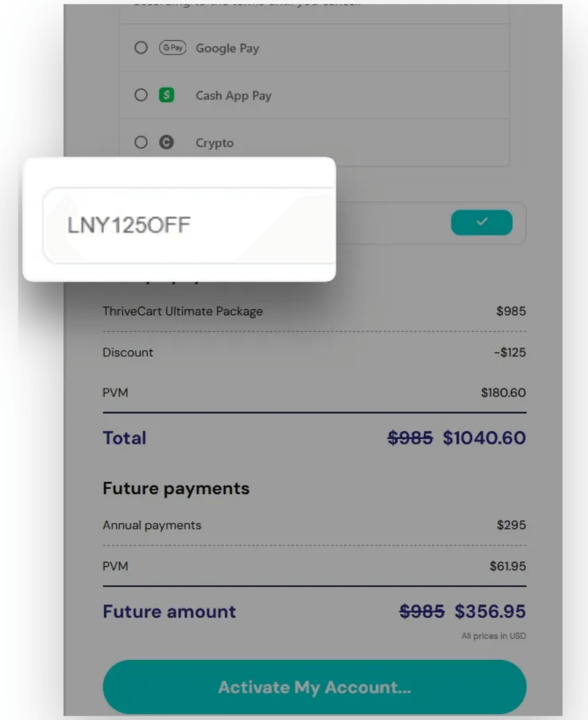Click the All prices in USD label
The image size is (588, 720).
point(493,635)
